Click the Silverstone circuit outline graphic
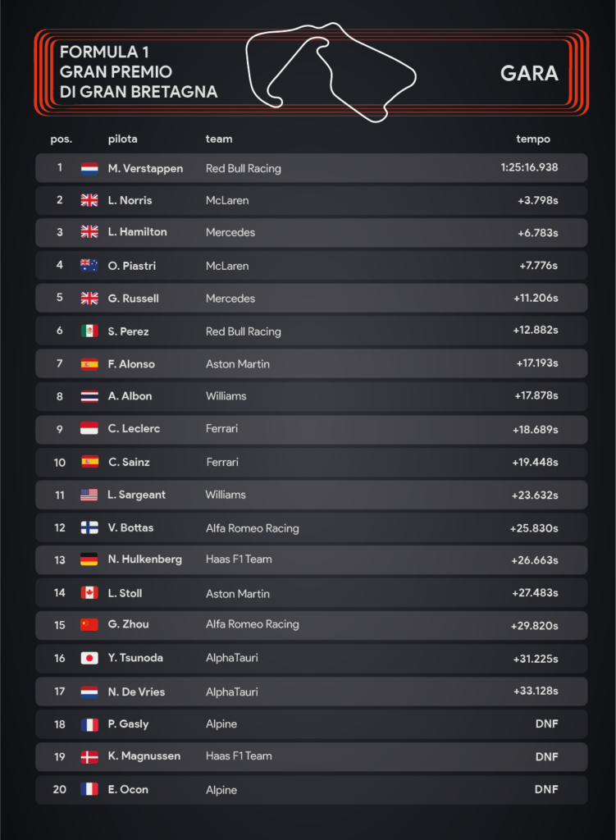Screen dimensions: 616x840 (331, 72)
